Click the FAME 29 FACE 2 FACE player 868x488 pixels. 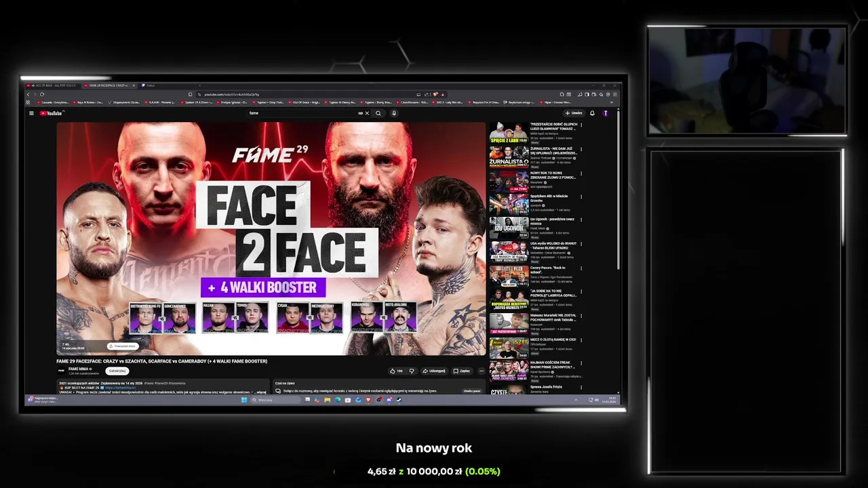(271, 239)
